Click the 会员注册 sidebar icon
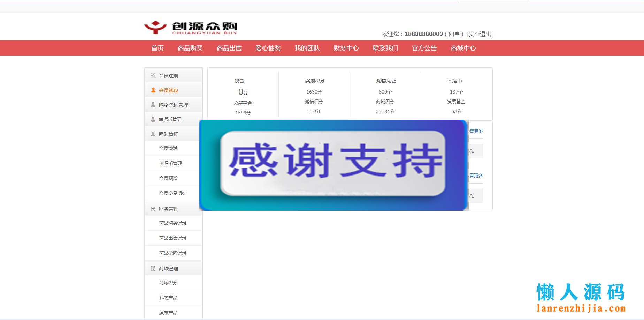Viewport: 644px width, 320px height. coord(153,75)
